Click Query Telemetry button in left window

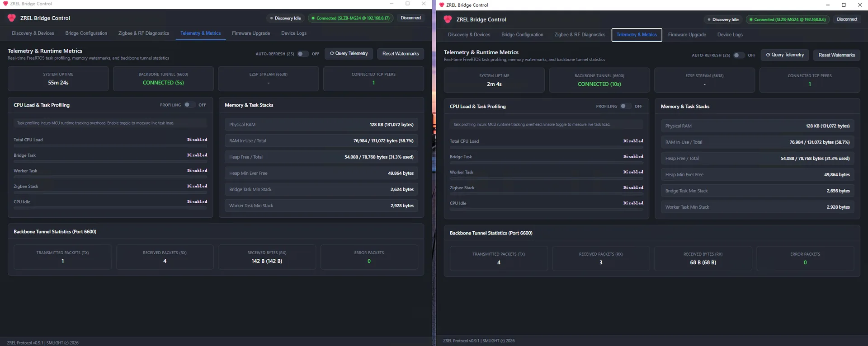(x=349, y=54)
